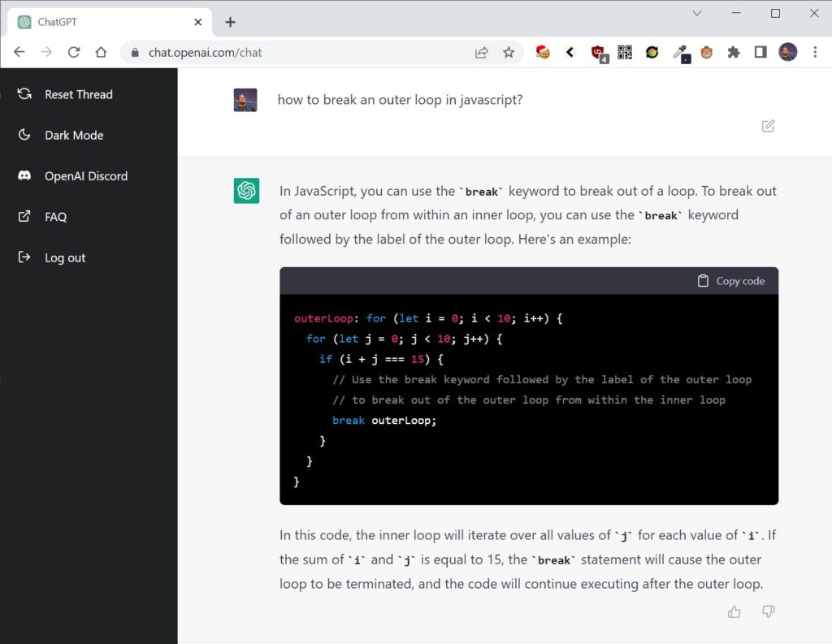Open the OpenAI Discord via its Discord icon

[25, 175]
